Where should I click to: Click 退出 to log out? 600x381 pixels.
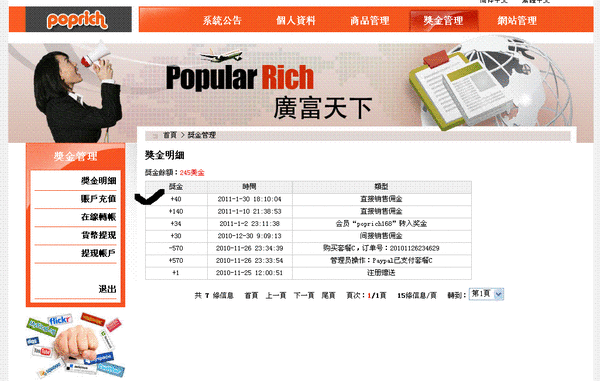click(x=107, y=289)
